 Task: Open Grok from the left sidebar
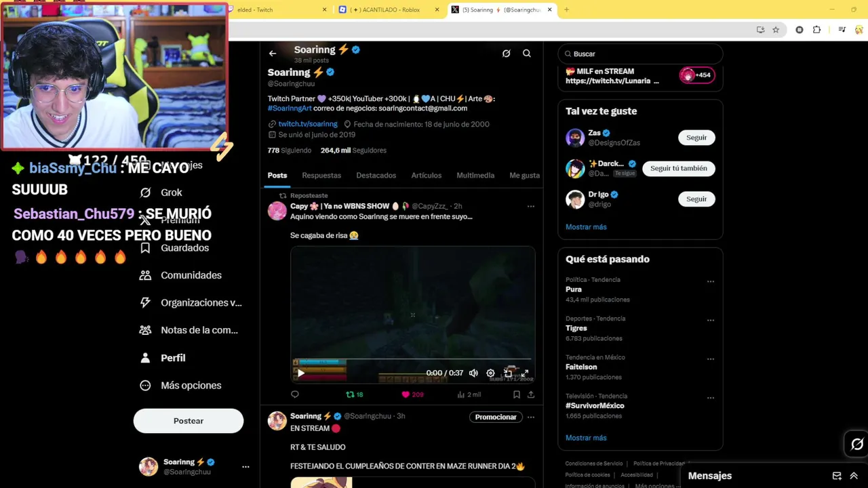pos(161,192)
